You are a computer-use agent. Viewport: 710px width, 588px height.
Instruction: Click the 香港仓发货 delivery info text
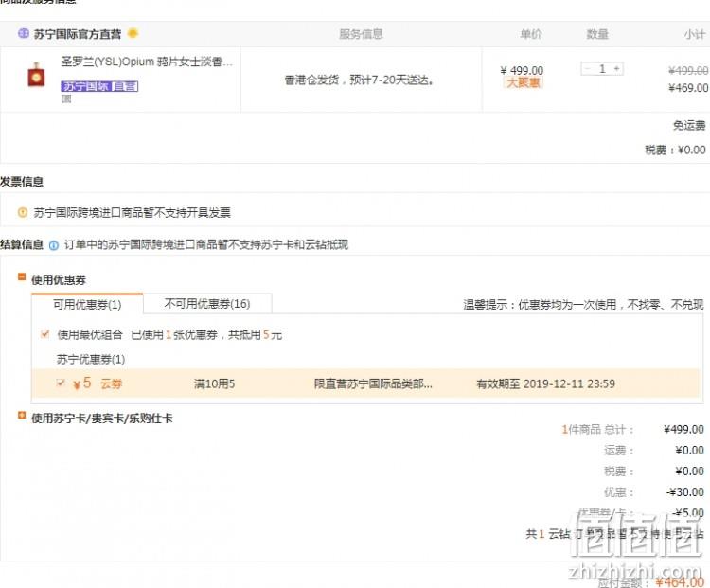coord(359,80)
